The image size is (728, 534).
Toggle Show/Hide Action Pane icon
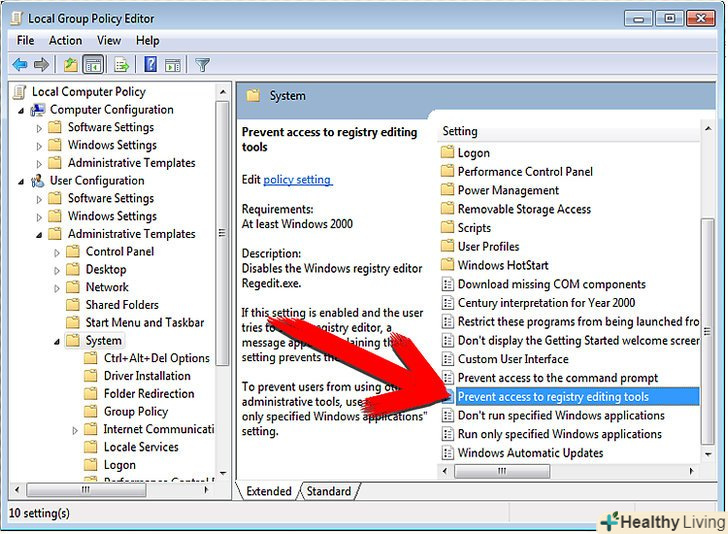[172, 65]
